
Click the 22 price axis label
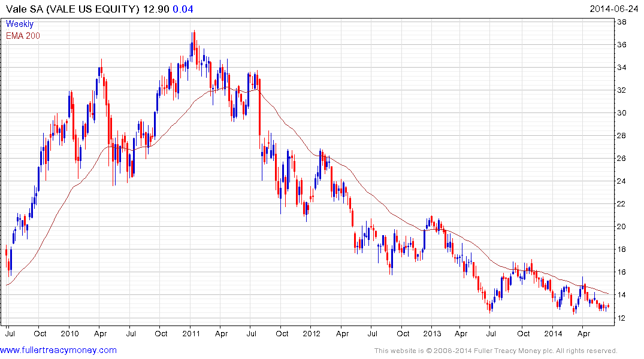[x=622, y=204]
